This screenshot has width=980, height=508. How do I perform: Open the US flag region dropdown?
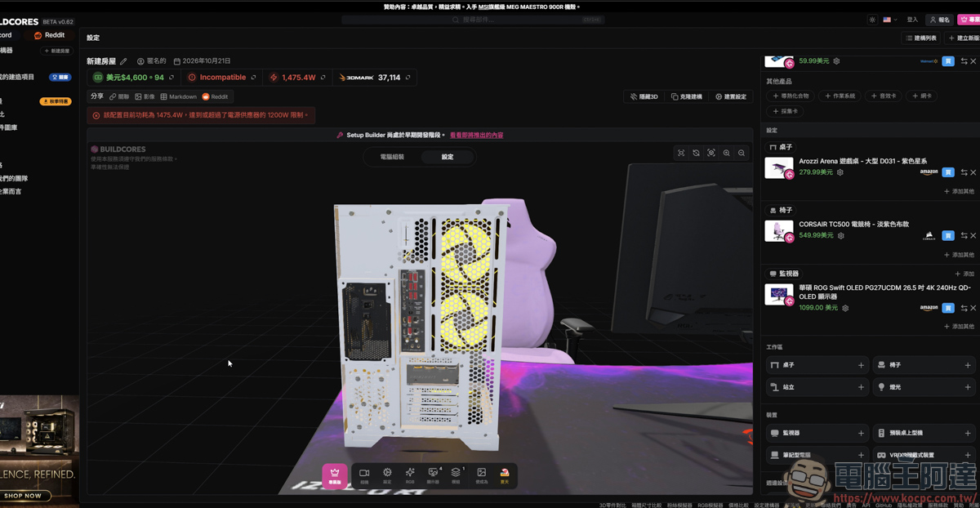(890, 20)
